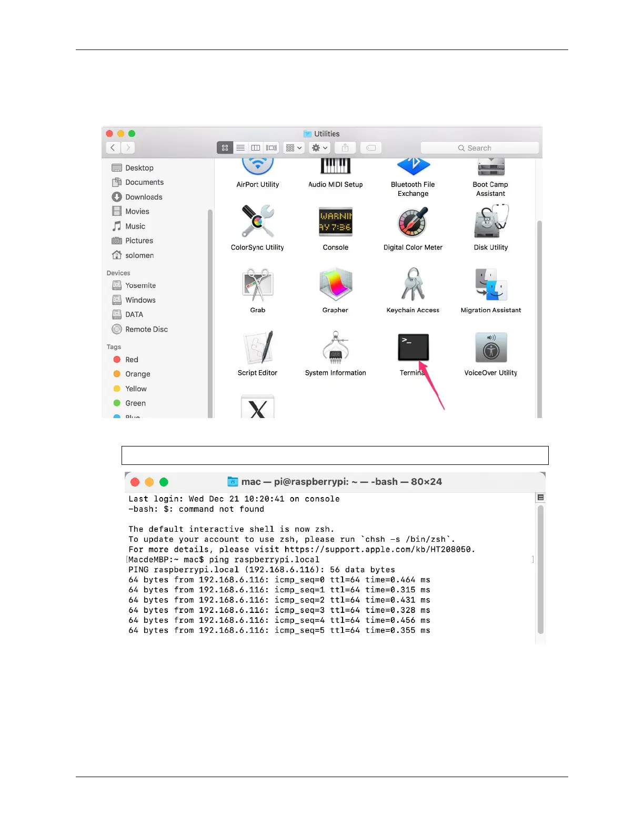Click the Edit Tags toolbar button
644x834 pixels.
371,148
